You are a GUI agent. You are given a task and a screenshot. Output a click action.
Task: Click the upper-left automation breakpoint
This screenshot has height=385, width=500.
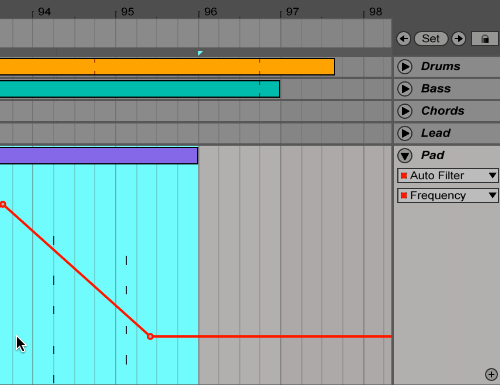[x=3, y=204]
